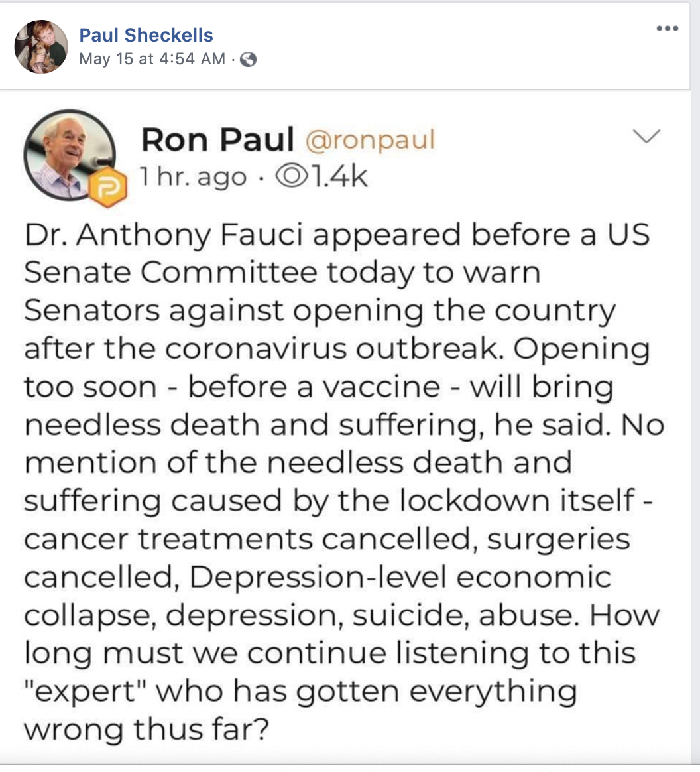The width and height of the screenshot is (700, 772).
Task: Click the Ron Paul display name
Action: pos(217,139)
